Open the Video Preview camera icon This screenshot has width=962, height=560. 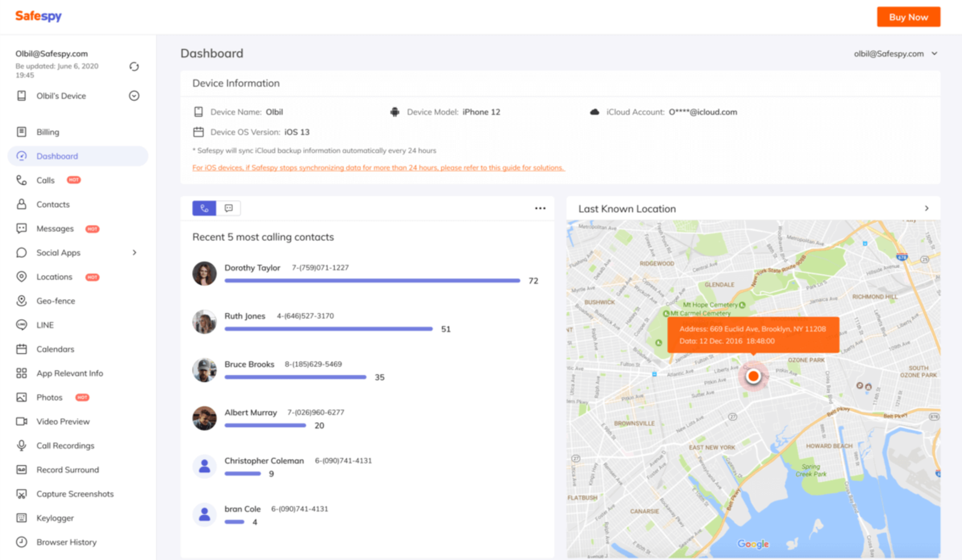22,421
